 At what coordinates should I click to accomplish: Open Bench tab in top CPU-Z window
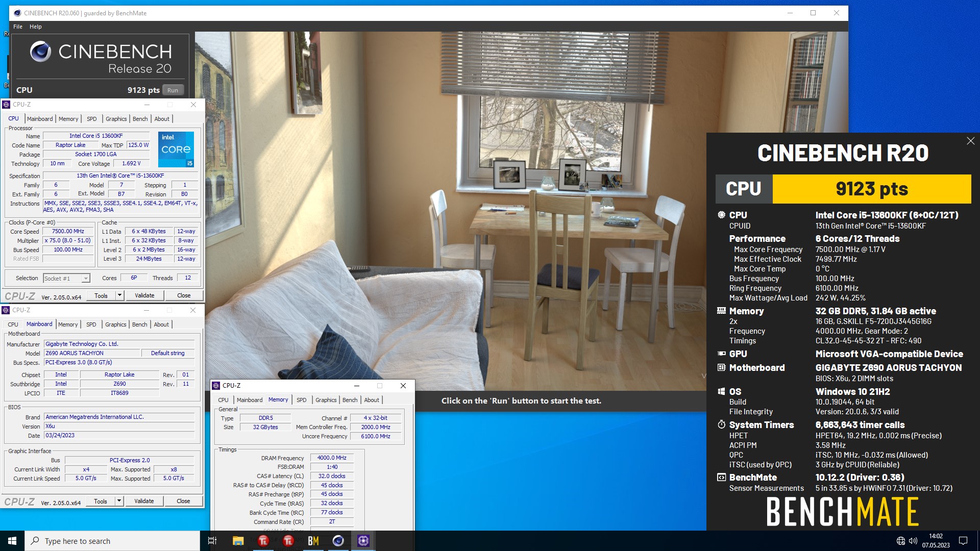(x=140, y=119)
